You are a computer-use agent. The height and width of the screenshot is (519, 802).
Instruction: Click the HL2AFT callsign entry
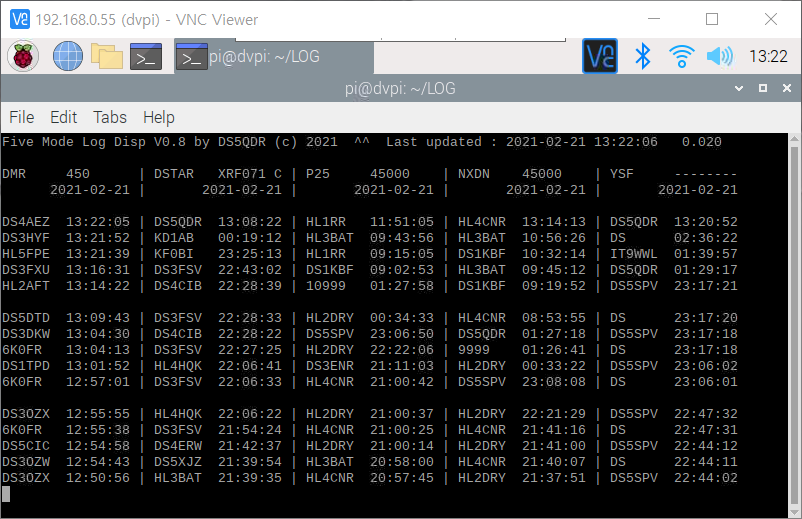click(26, 286)
